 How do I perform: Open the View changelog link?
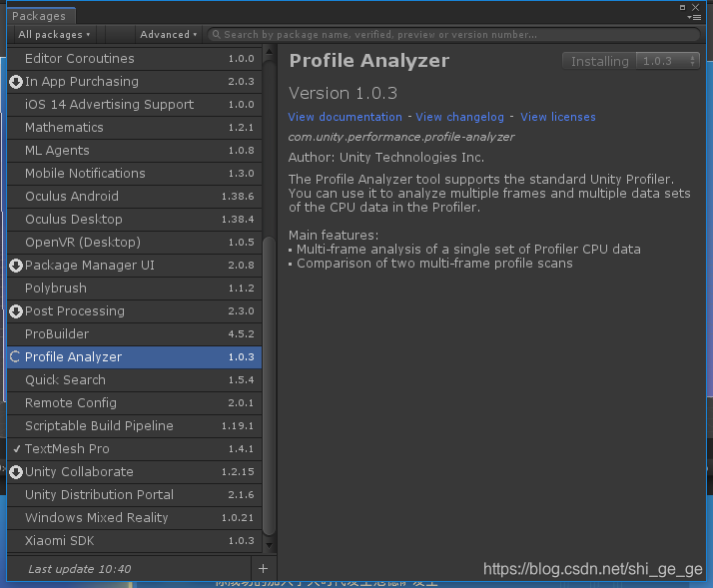click(459, 117)
